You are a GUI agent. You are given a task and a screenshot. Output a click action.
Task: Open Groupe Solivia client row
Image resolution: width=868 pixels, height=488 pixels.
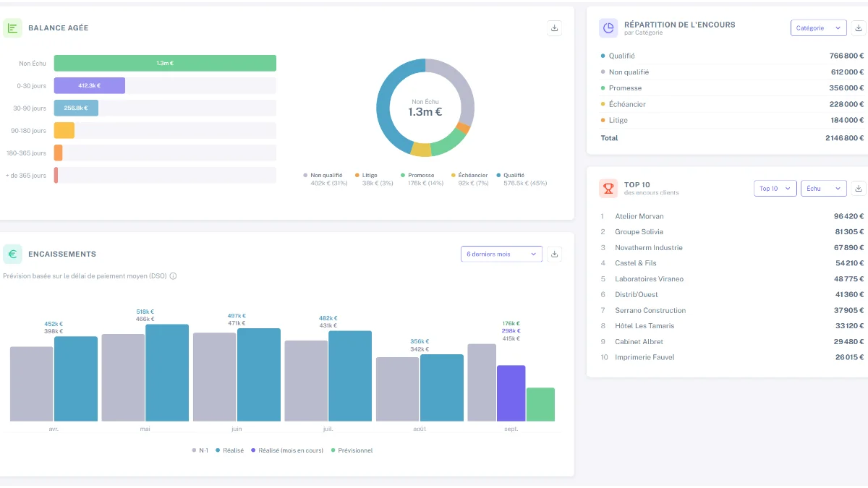pyautogui.click(x=732, y=232)
